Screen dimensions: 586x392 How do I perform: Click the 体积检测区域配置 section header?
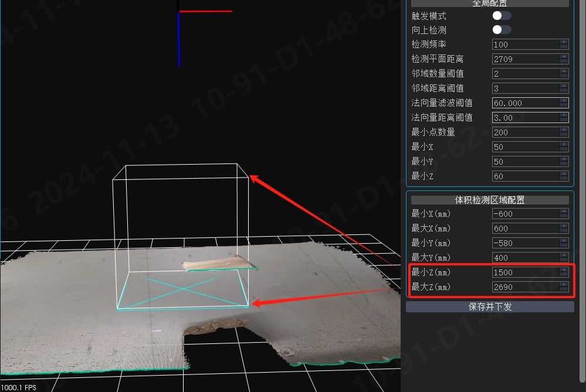point(490,200)
